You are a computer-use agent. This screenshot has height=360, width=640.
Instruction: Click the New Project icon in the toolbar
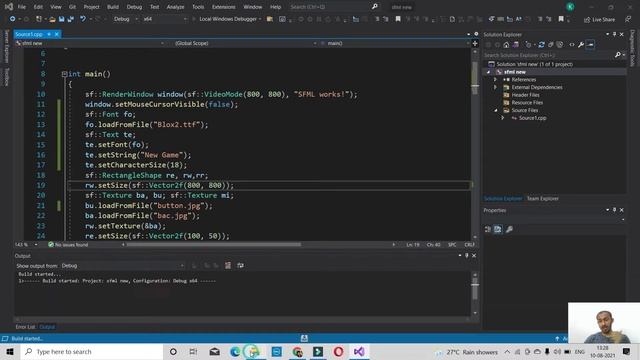[39, 19]
